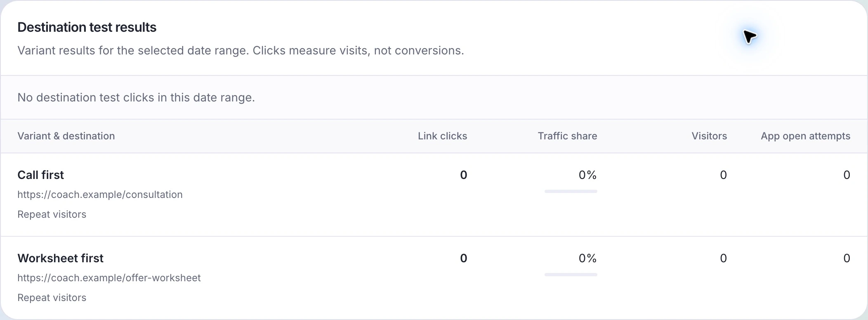Click 'Repeat visitors' under Call first
Image resolution: width=868 pixels, height=320 pixels.
tap(52, 214)
